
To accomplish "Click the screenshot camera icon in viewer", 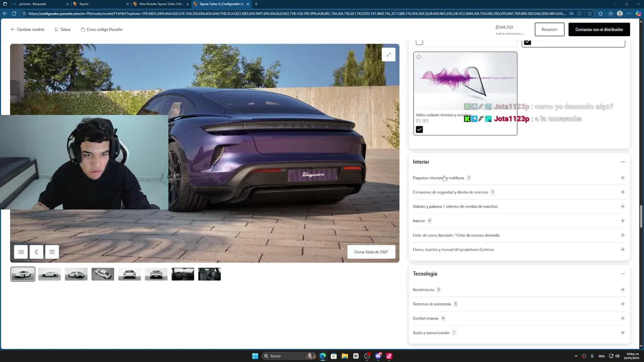I will tap(52, 252).
